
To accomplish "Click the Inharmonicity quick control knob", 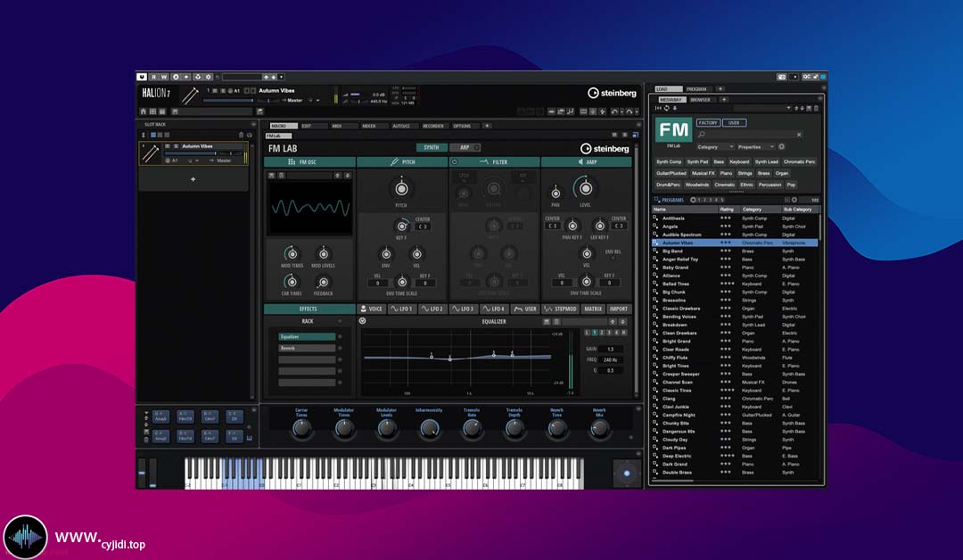I will (x=429, y=428).
